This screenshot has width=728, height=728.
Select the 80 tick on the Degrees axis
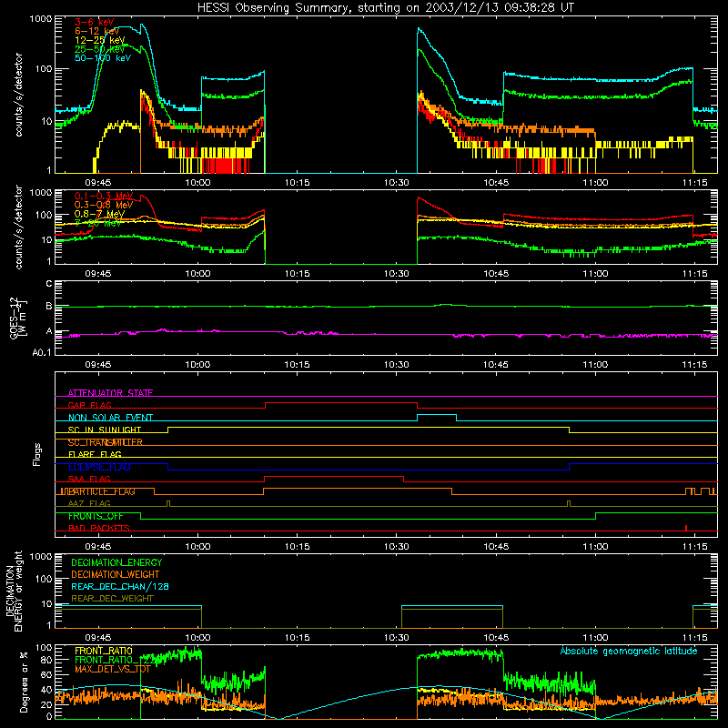click(46, 659)
